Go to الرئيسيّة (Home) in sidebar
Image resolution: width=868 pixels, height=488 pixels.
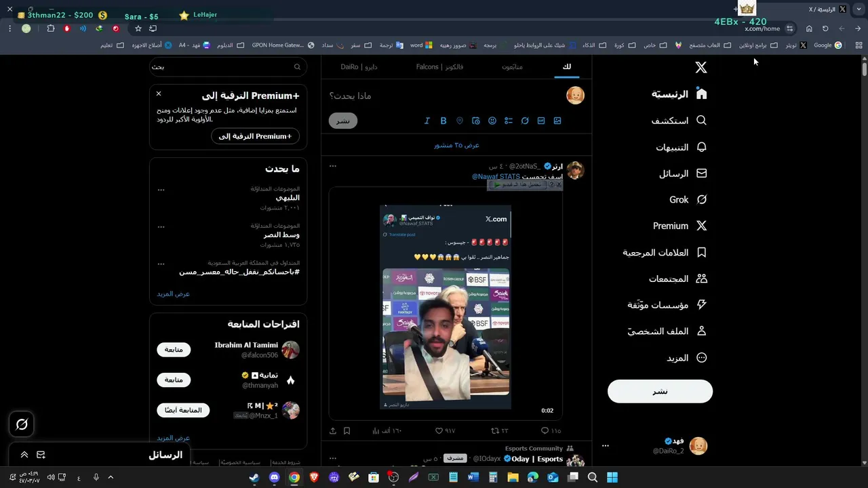pos(679,94)
